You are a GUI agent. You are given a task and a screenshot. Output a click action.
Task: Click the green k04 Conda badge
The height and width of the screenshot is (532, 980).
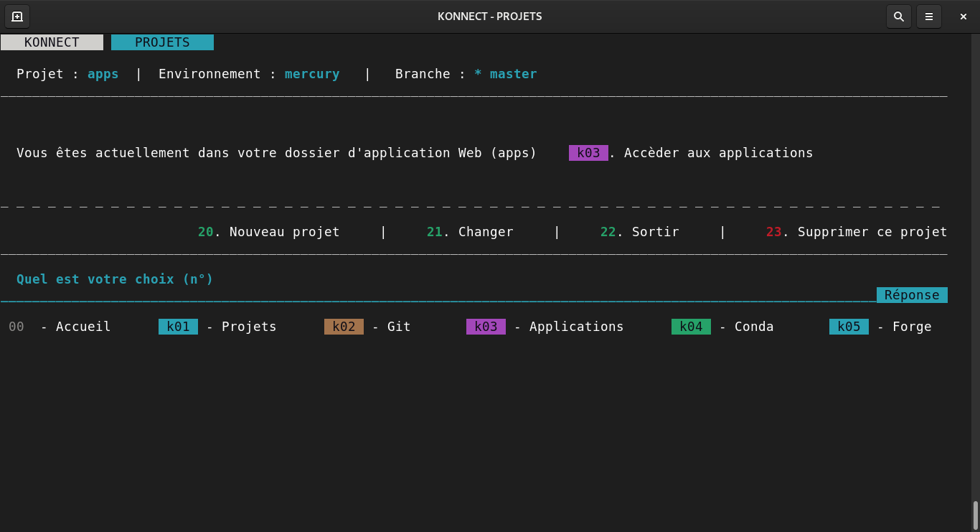(x=691, y=327)
